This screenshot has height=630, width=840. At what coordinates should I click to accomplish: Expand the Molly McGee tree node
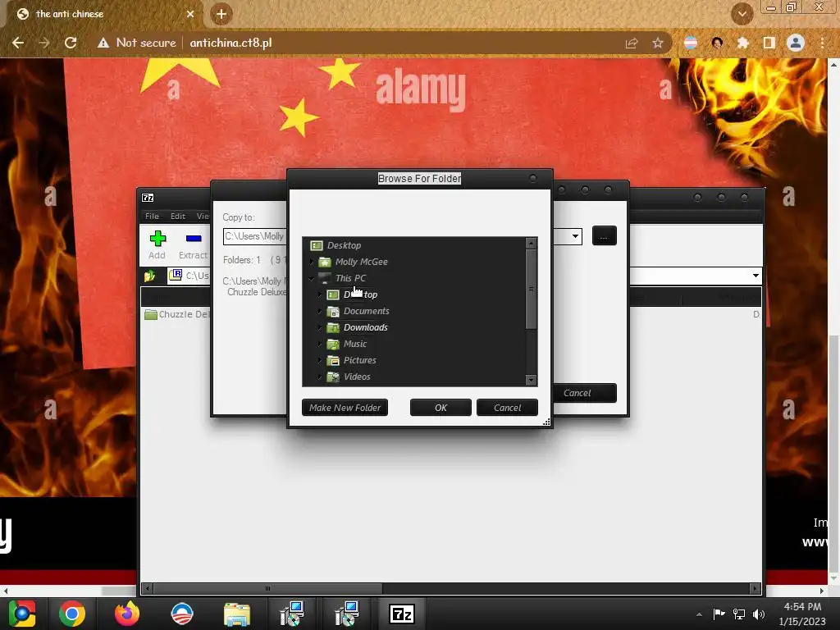312,262
